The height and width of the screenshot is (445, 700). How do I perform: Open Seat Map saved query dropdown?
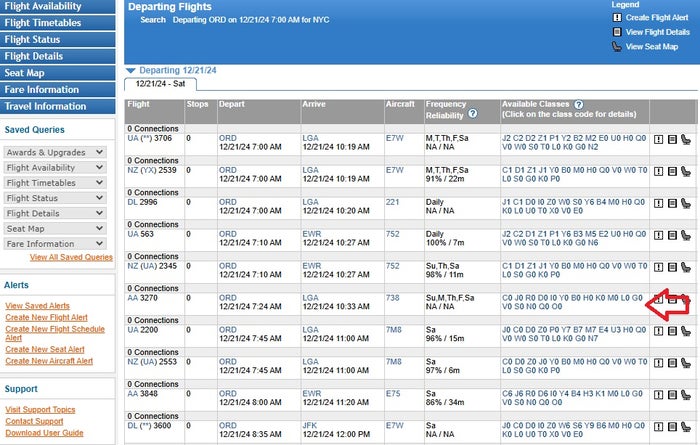55,228
